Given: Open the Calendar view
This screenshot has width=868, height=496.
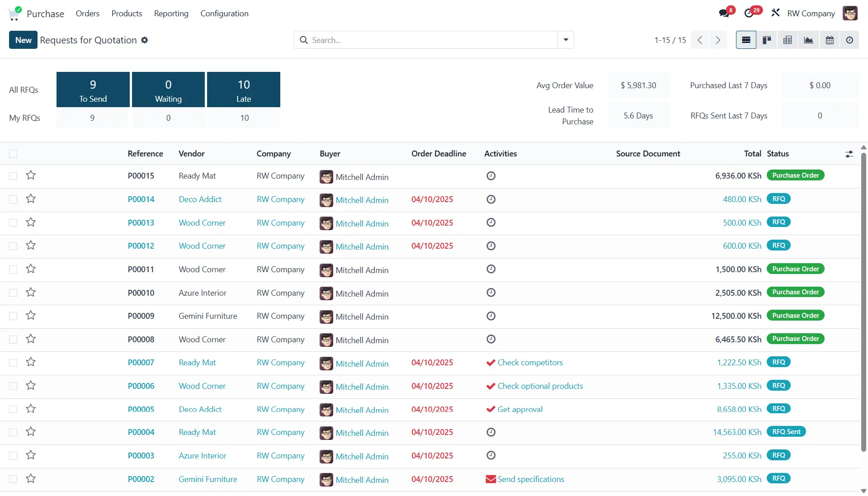Looking at the screenshot, I should tap(830, 40).
